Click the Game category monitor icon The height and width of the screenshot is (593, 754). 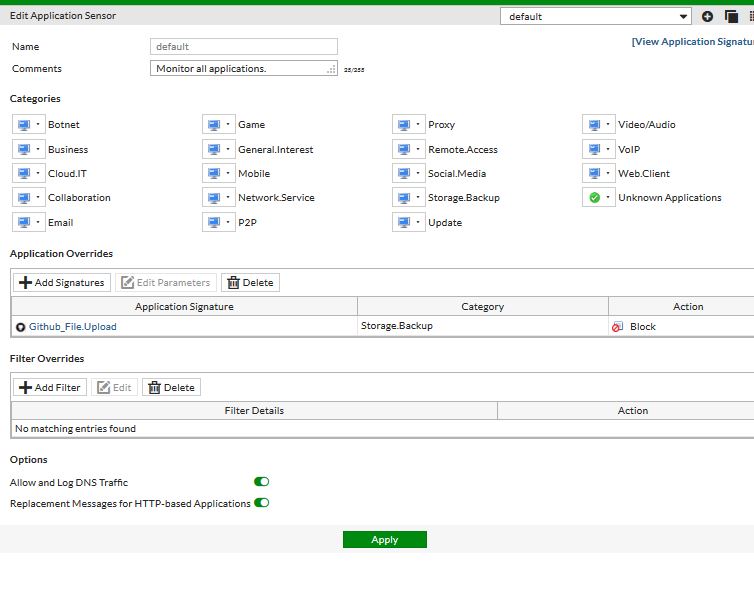[213, 125]
